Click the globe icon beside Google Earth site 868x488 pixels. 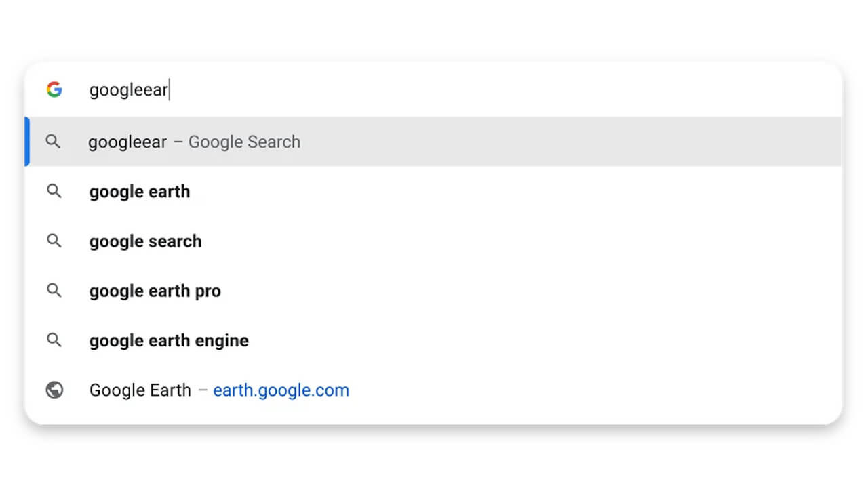coord(54,390)
